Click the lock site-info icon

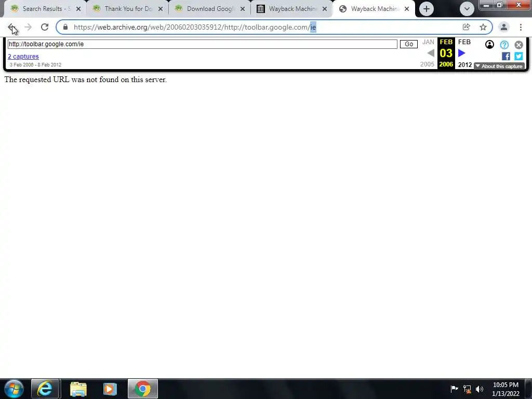[65, 27]
